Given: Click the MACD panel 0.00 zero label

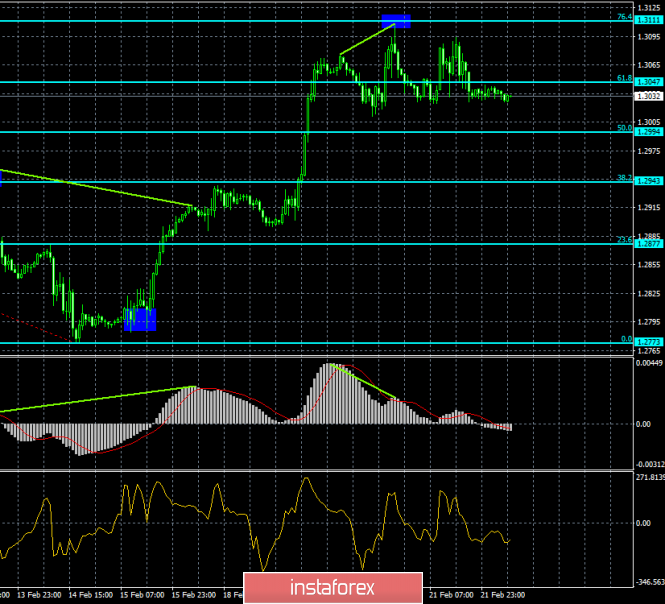Looking at the screenshot, I should click(643, 424).
